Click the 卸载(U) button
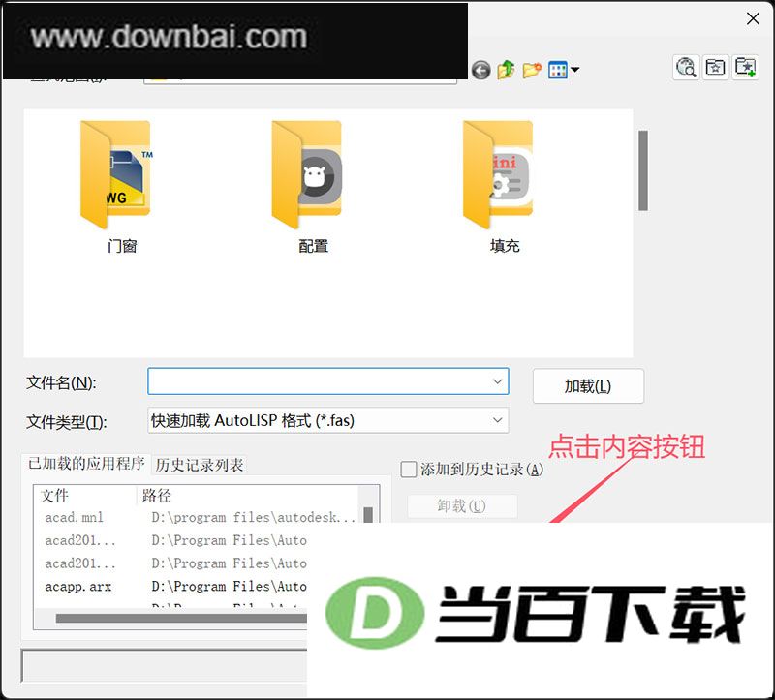 pos(462,506)
